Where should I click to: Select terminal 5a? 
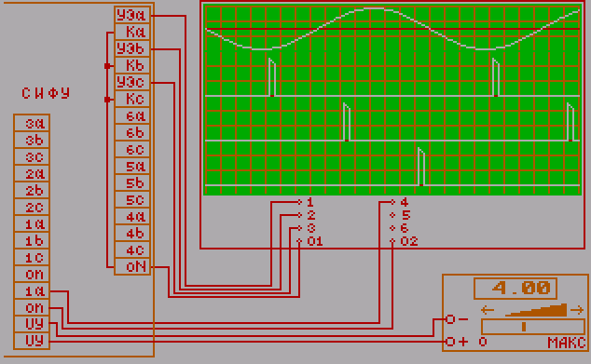(x=132, y=166)
